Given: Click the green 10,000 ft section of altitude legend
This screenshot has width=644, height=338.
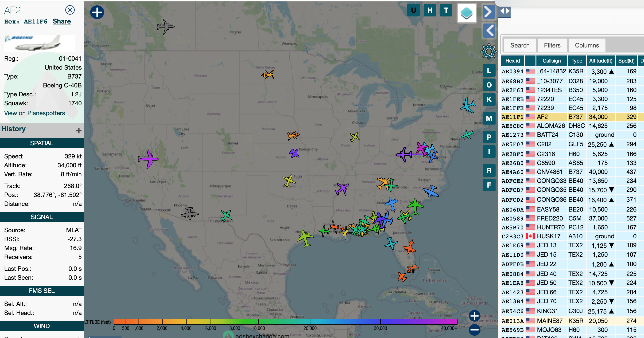Looking at the screenshot, I should (x=259, y=322).
